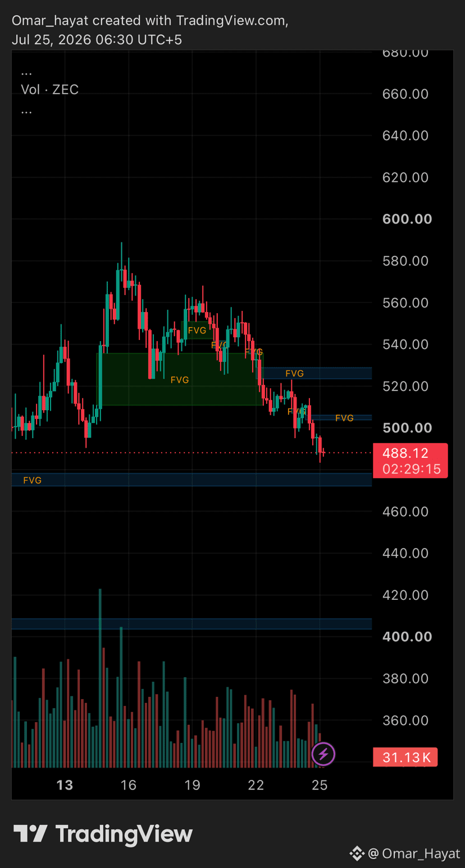Click the 460.00 price axis label
This screenshot has width=465, height=868.
pyautogui.click(x=405, y=511)
